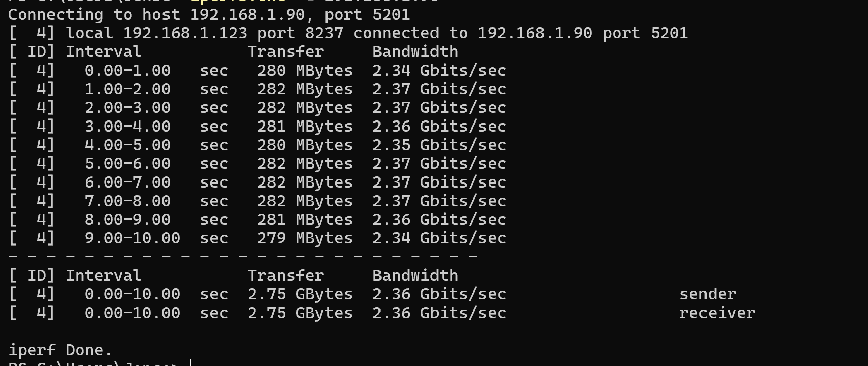Click the 7.00-8.00 interval text

(x=128, y=201)
